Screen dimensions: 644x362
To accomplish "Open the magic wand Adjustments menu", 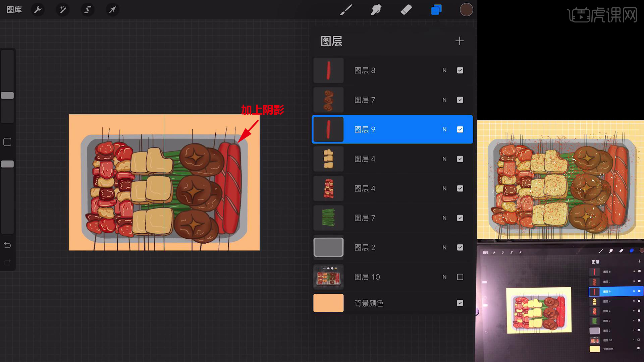I will click(x=63, y=10).
